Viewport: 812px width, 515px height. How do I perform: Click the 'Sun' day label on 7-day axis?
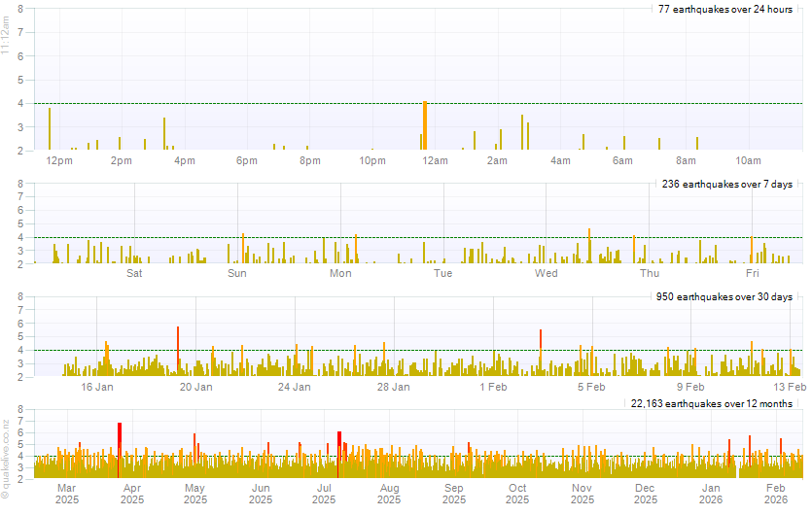[x=236, y=273]
